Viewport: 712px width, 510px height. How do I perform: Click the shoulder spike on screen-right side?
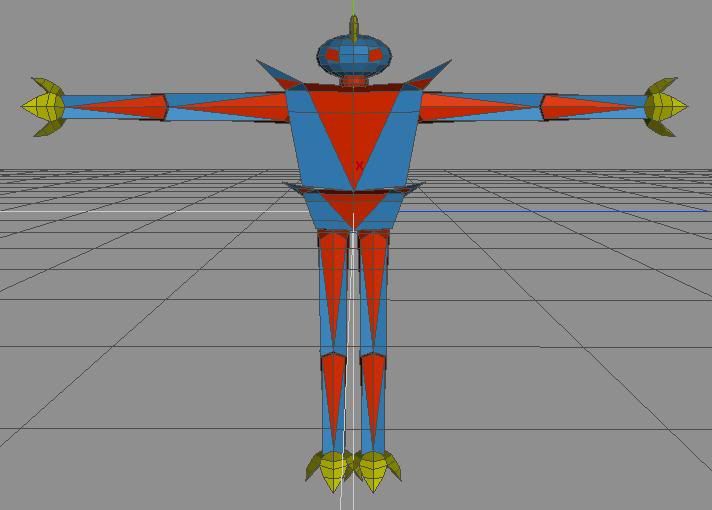point(428,74)
